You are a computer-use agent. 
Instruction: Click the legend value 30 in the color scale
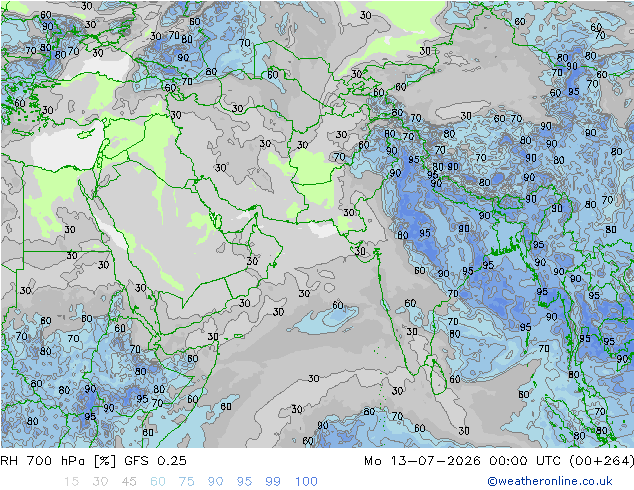coord(100,482)
